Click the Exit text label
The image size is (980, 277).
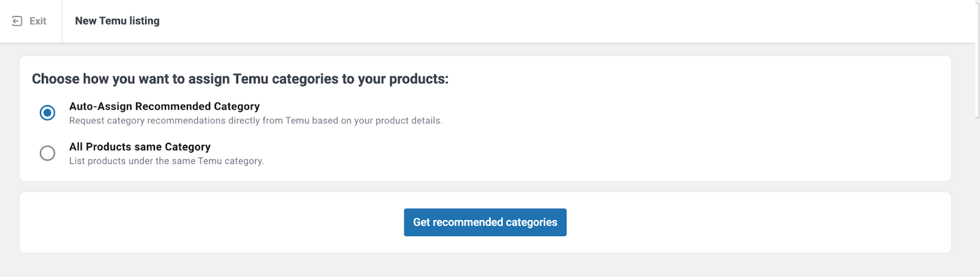(x=38, y=21)
